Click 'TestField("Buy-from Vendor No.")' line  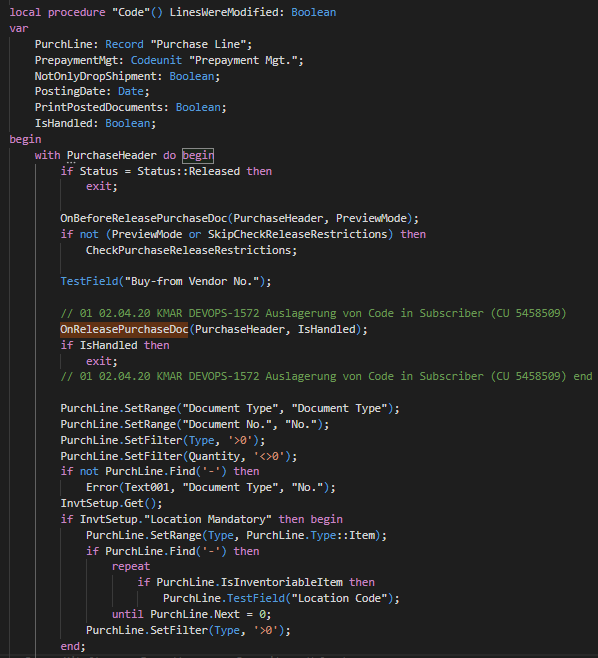click(166, 281)
